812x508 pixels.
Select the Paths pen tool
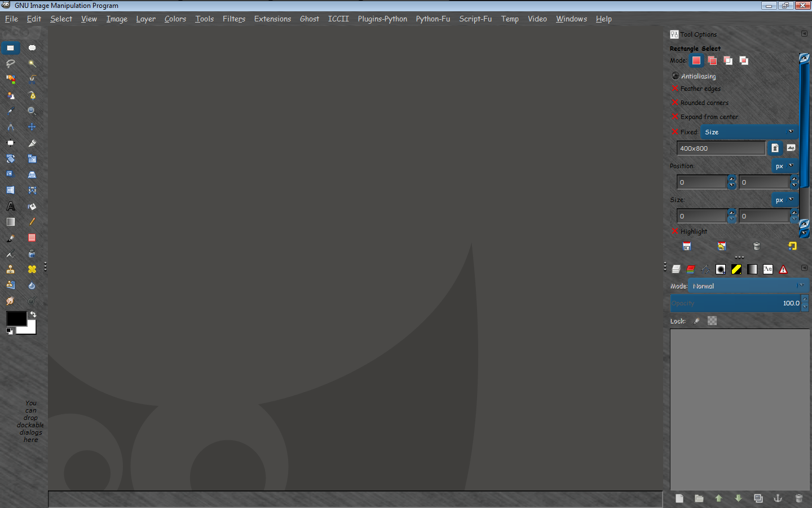[32, 95]
